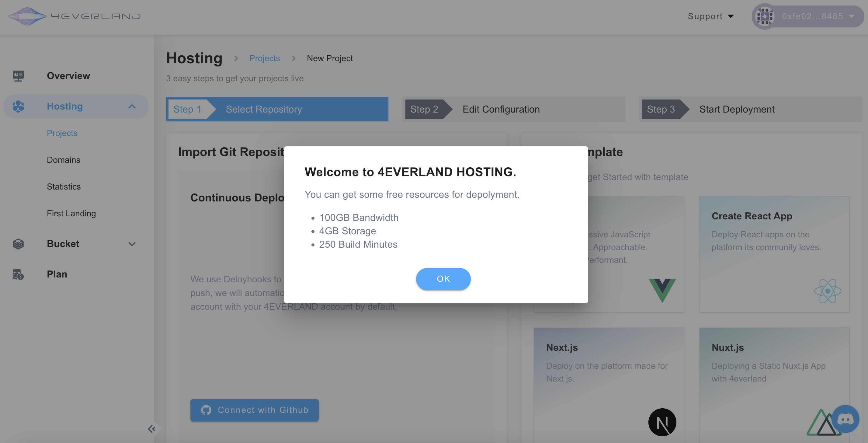Collapse sidebar with double-chevron icon
The image size is (868, 443).
pyautogui.click(x=151, y=429)
